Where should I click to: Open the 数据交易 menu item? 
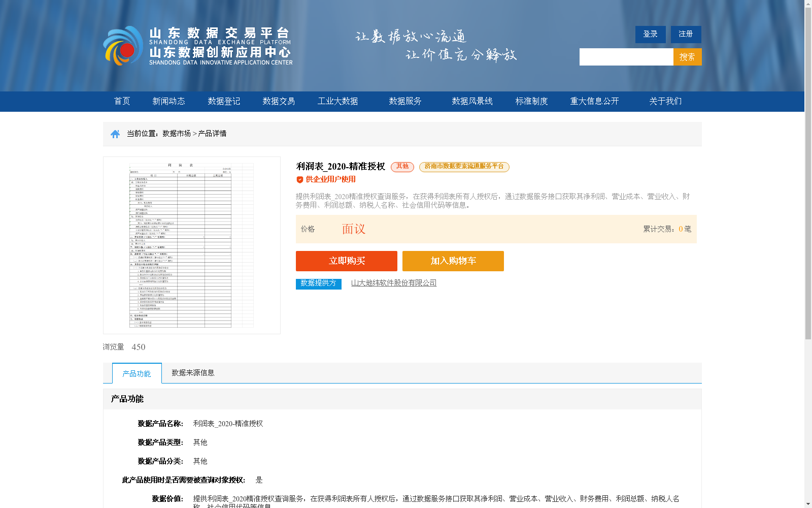click(x=279, y=102)
